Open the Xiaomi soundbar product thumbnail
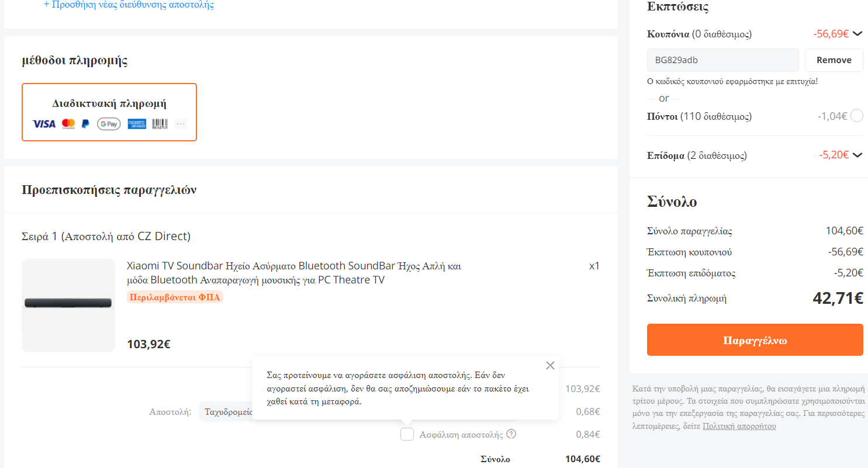The image size is (868, 468). (x=68, y=306)
